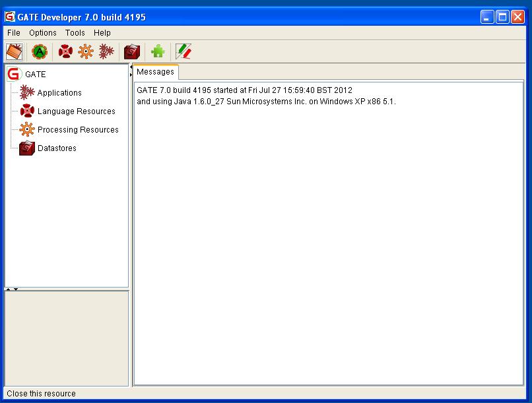The height and width of the screenshot is (403, 532).
Task: Click the Applications icon in the tree
Action: click(x=27, y=92)
